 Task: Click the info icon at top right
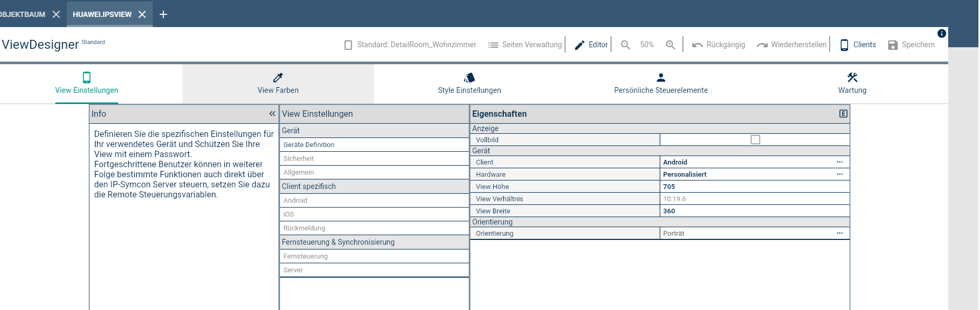942,33
